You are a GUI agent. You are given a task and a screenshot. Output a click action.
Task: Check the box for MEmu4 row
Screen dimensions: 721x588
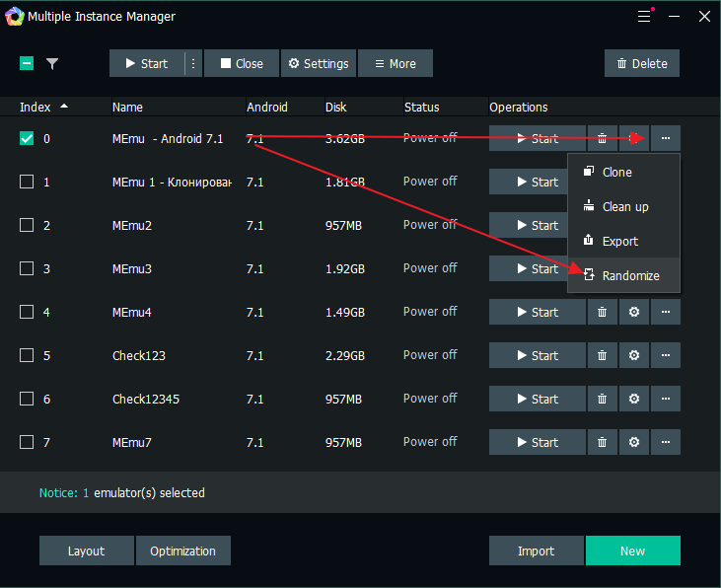click(x=27, y=312)
